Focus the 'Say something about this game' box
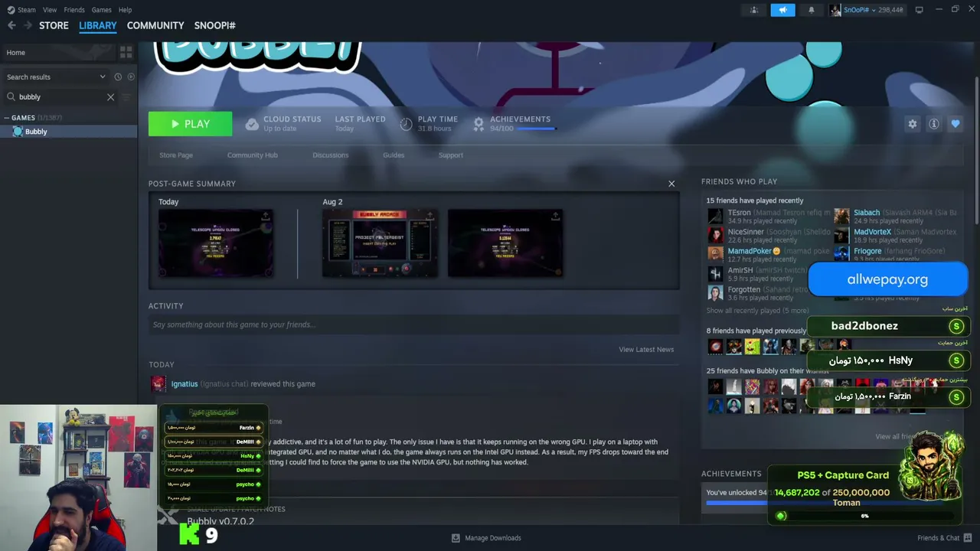The width and height of the screenshot is (980, 551). click(413, 324)
